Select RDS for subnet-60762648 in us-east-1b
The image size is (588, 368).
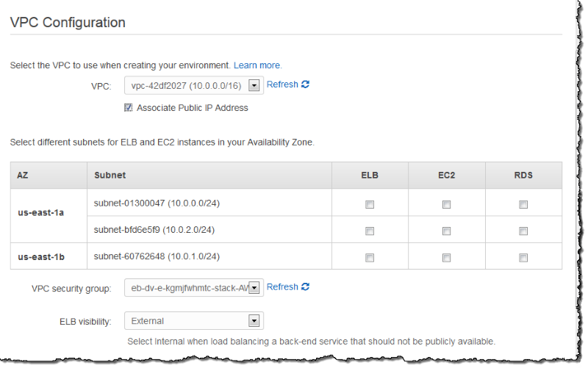point(523,258)
